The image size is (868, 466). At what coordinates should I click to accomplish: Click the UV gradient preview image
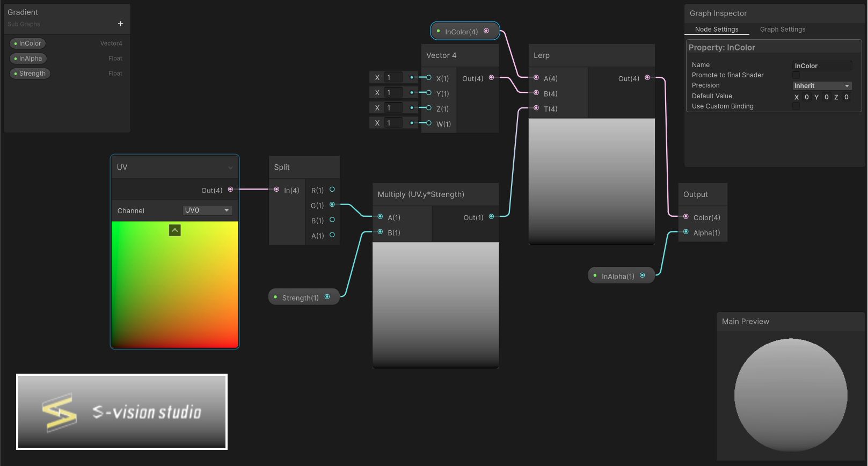pyautogui.click(x=174, y=284)
